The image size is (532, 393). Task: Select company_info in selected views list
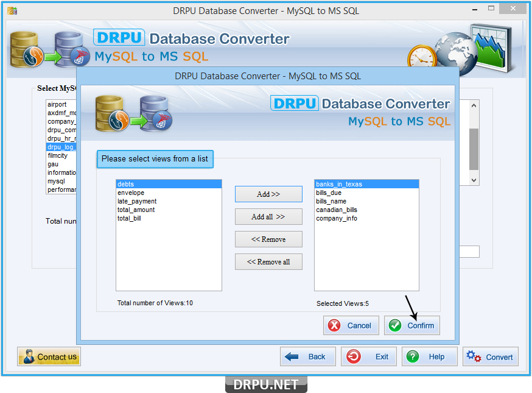click(x=366, y=218)
